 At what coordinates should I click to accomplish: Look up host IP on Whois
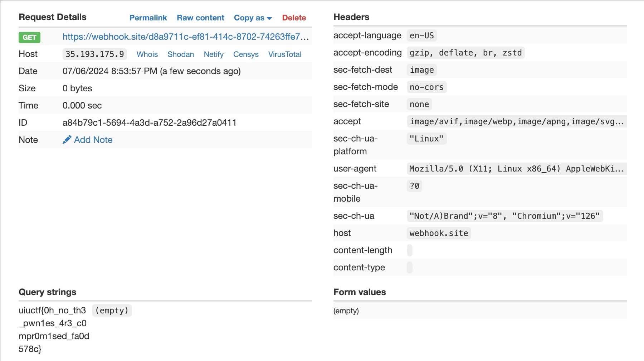(147, 54)
